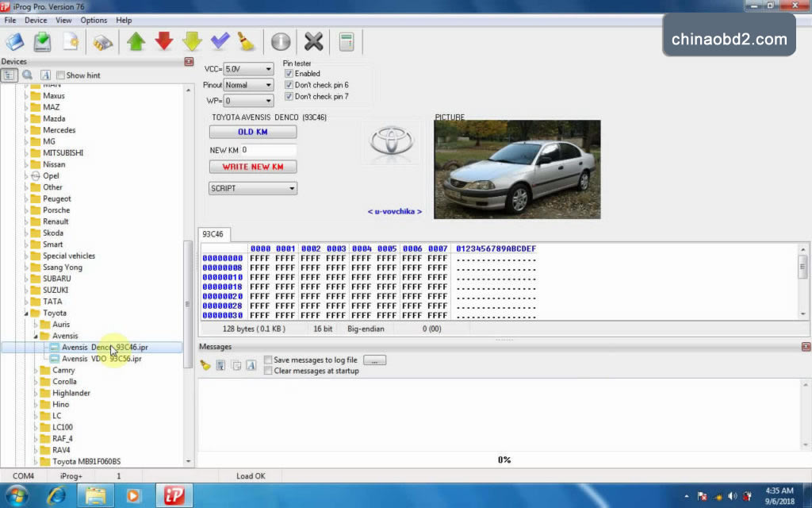
Task: Click the font 'A' icon in Devices panel
Action: tap(45, 75)
